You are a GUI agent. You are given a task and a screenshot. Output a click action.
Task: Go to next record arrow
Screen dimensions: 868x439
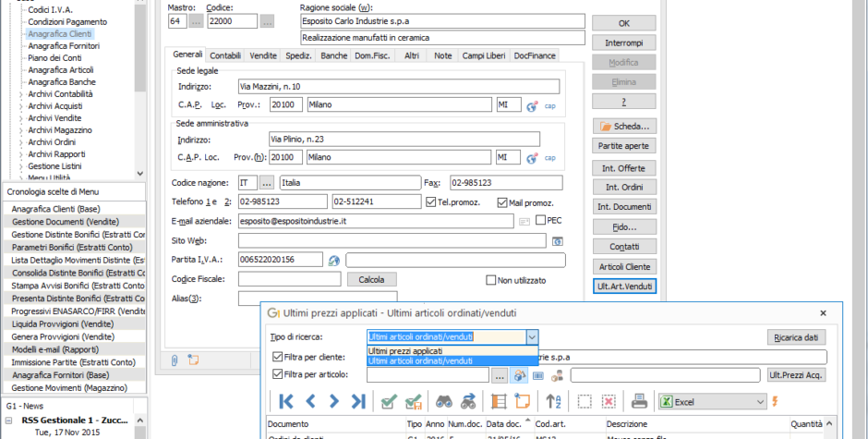pyautogui.click(x=333, y=401)
